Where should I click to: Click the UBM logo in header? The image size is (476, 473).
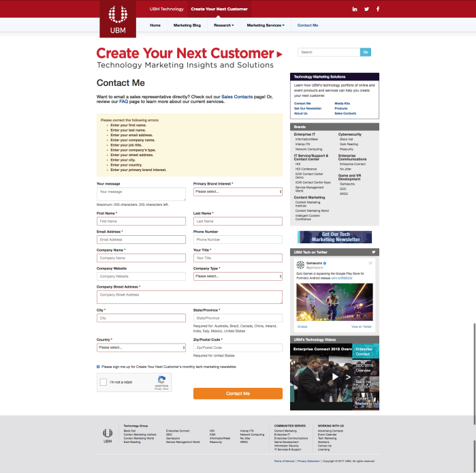click(x=118, y=18)
